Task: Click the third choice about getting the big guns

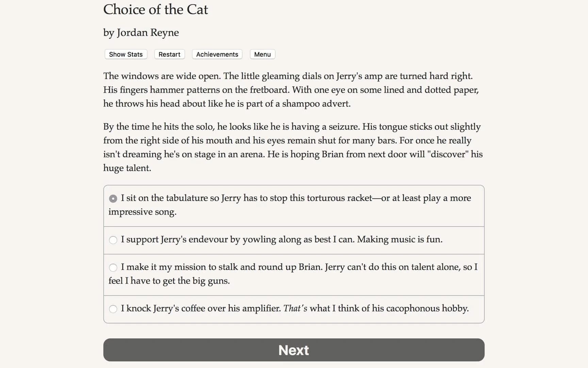Action: 293,274
